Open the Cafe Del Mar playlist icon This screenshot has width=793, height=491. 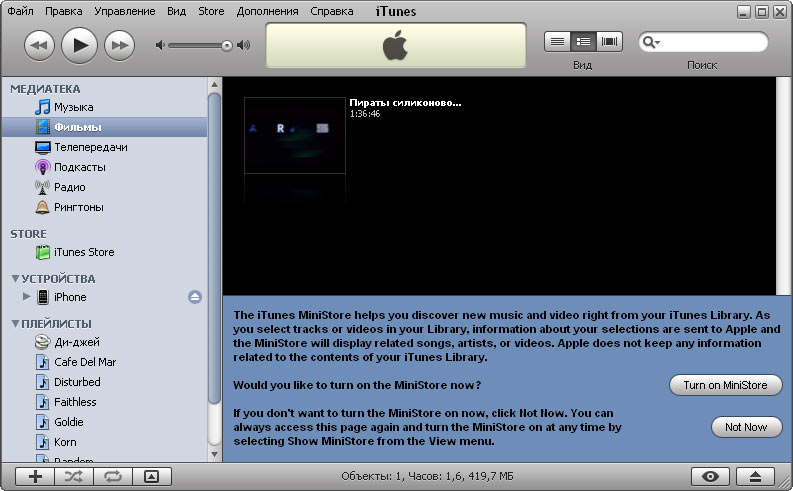tap(42, 362)
